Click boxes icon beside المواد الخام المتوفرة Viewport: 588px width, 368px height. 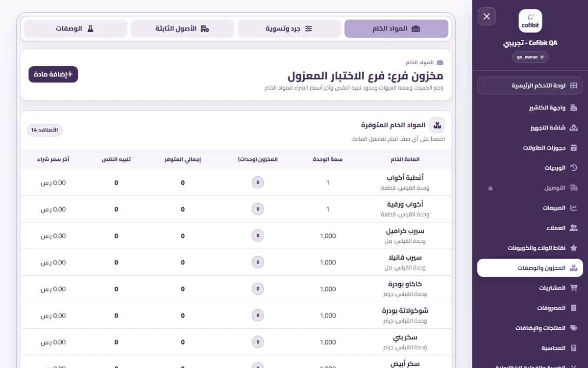pyautogui.click(x=437, y=126)
